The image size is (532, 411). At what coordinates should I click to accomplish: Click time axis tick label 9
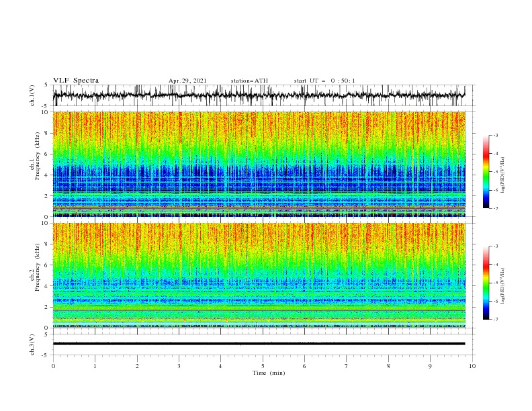tap(430, 366)
